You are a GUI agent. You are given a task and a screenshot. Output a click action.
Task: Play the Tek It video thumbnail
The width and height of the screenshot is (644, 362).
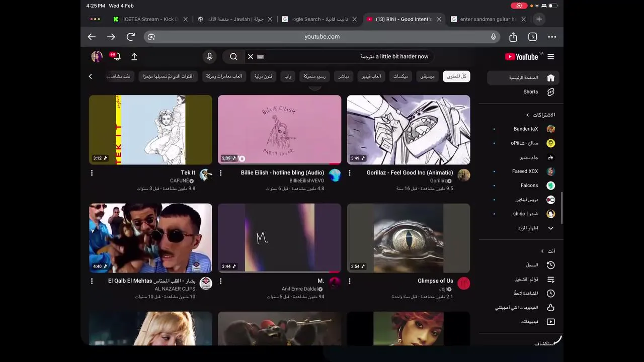click(x=150, y=130)
